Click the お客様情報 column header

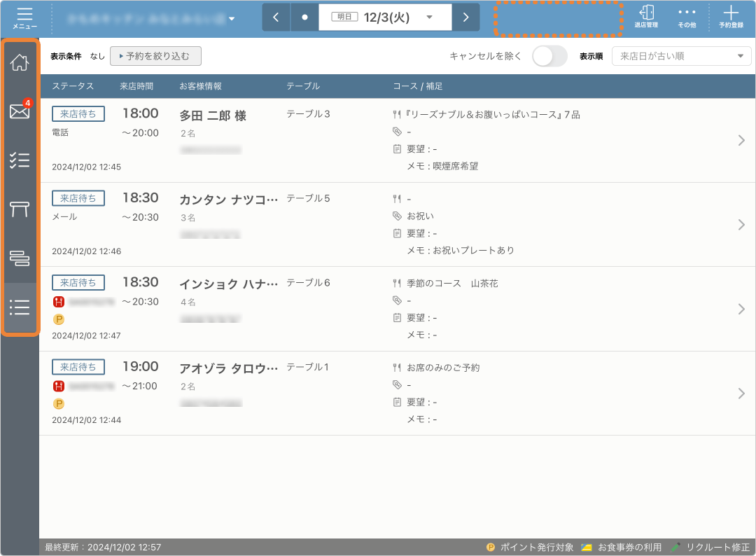201,86
